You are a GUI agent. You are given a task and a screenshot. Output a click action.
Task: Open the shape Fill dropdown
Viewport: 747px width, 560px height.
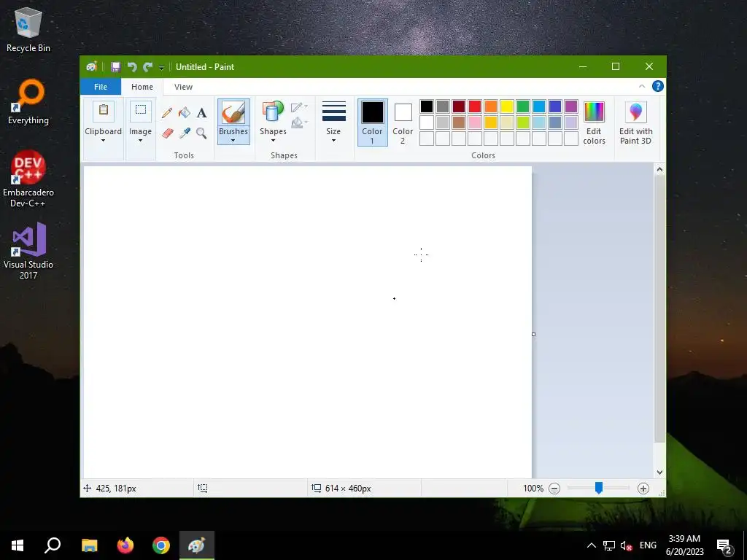[x=299, y=122]
